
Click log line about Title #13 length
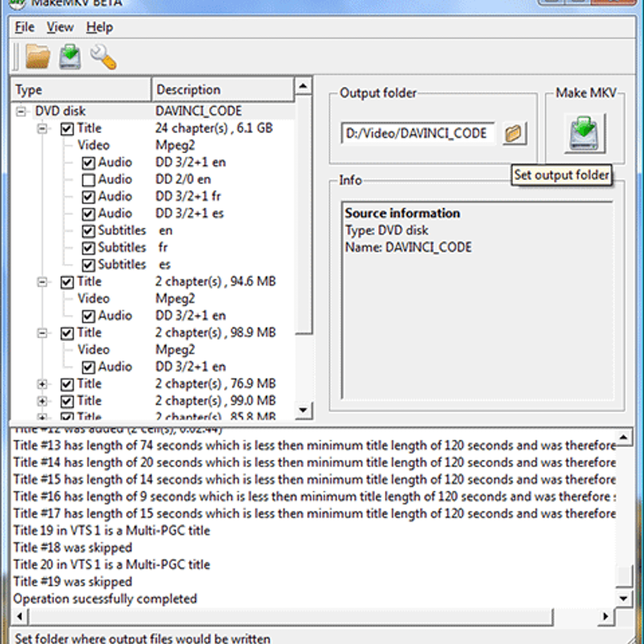coord(314,446)
